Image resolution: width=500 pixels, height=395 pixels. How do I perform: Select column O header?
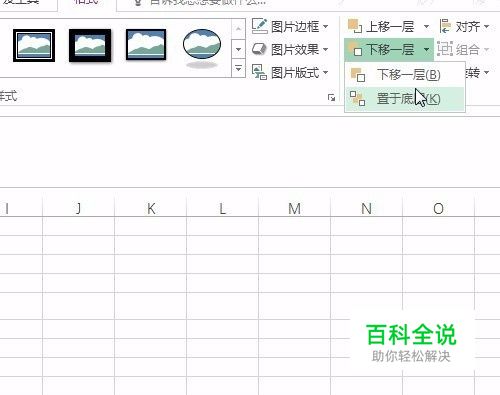(x=438, y=209)
